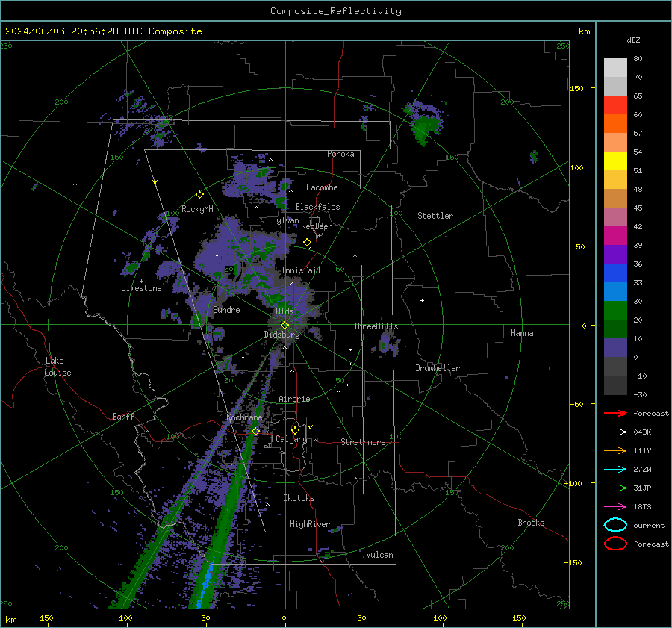Select the light gray swatch between 80 and 70
The image size is (672, 628).
(615, 68)
